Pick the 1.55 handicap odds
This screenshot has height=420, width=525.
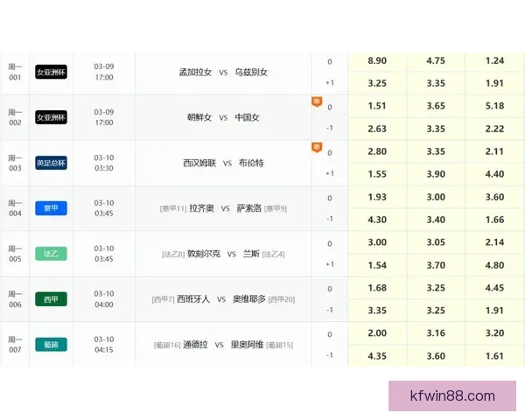tap(377, 174)
